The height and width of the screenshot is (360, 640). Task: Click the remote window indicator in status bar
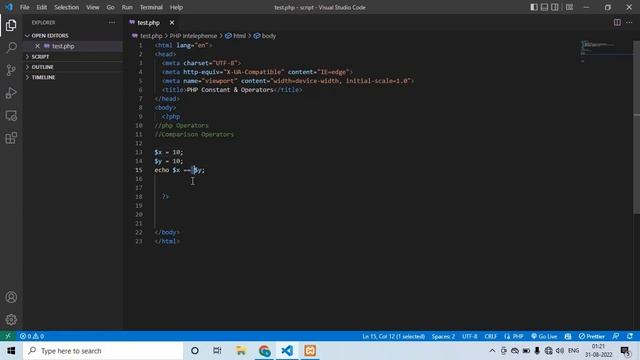(8, 336)
